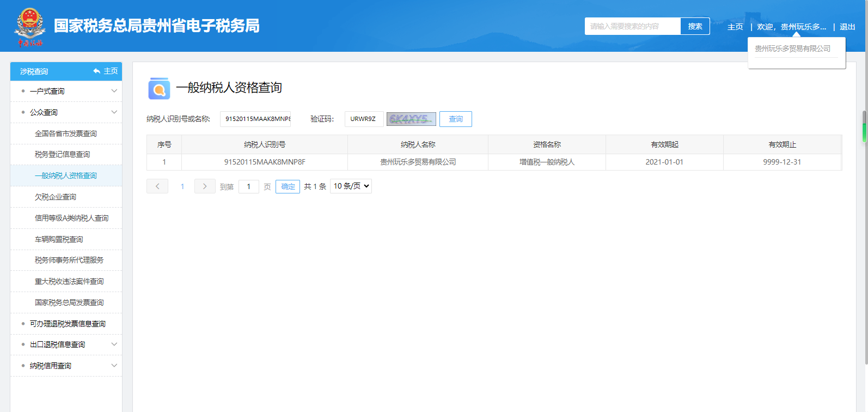This screenshot has height=412, width=868.
Task: Collapse the 公众查询 menu section
Action: pos(114,112)
